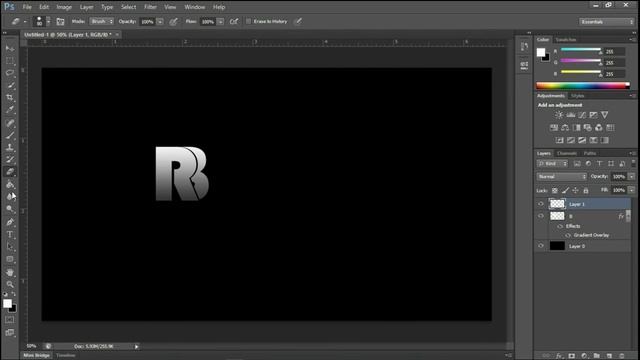Switch to the Styles tab
640x360 pixels.
coord(578,96)
